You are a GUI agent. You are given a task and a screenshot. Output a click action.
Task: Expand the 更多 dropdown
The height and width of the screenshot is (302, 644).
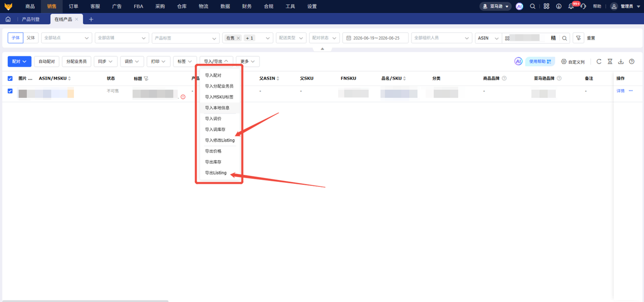(x=248, y=61)
